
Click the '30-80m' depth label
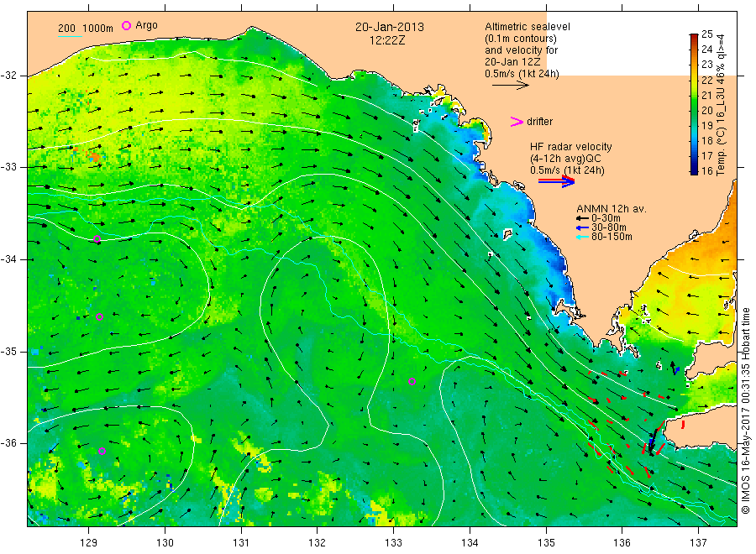click(x=608, y=227)
